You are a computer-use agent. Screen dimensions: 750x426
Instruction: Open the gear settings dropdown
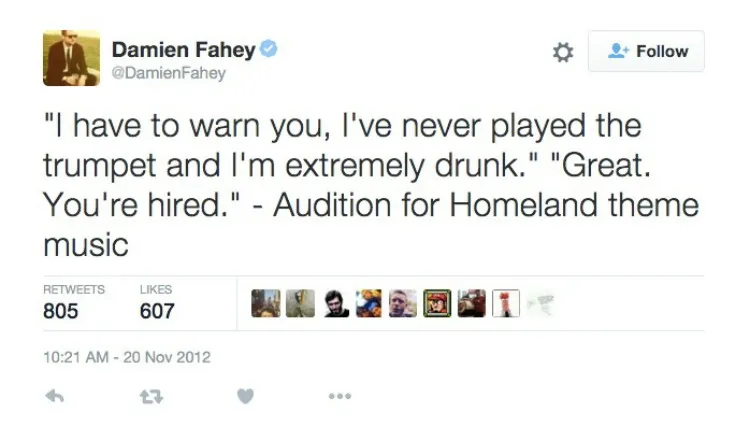563,52
